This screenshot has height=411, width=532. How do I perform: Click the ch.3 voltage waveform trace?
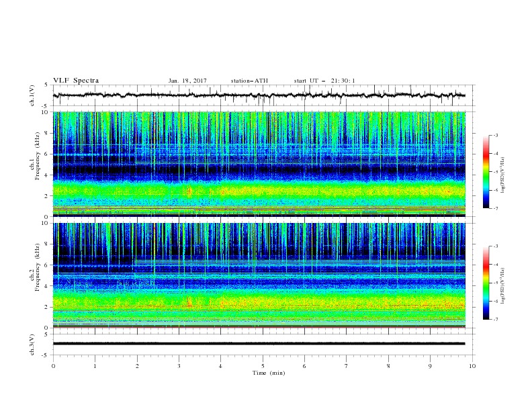[259, 344]
